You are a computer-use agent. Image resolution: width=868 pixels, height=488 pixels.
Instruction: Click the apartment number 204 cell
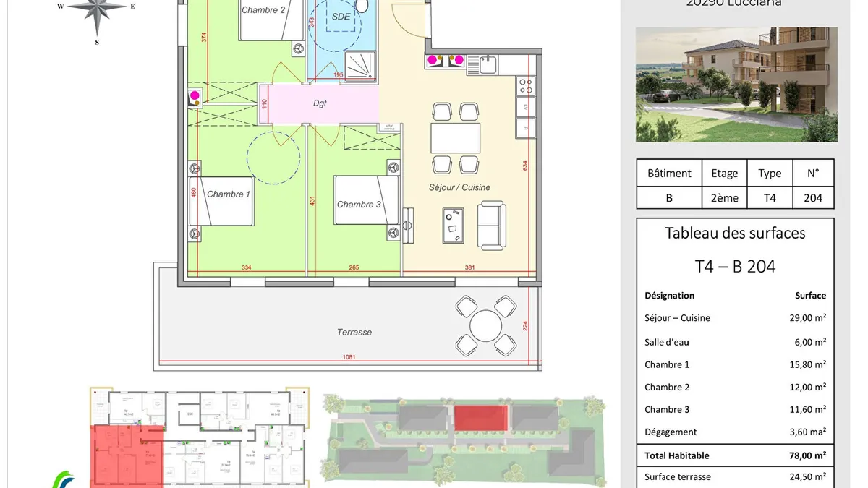[813, 197]
